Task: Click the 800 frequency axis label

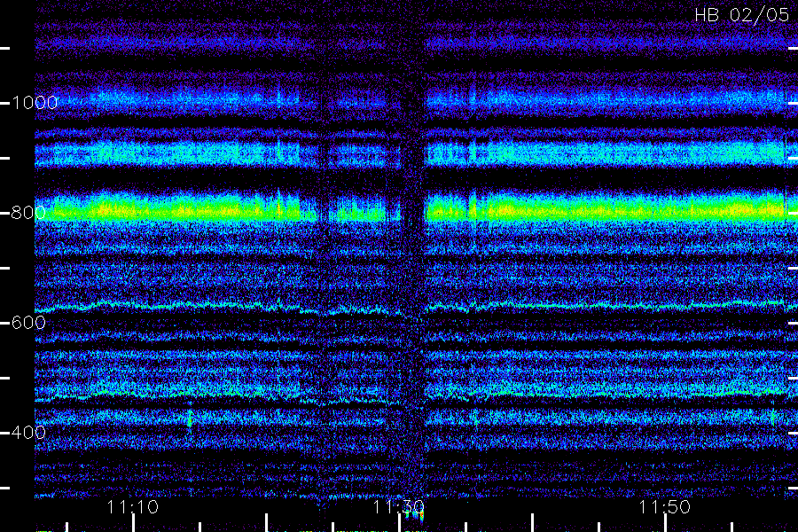Action: click(28, 213)
